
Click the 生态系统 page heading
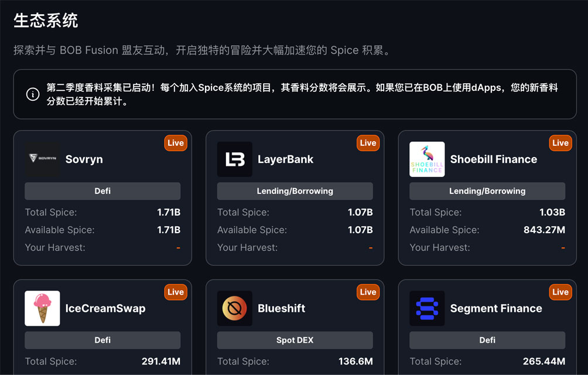(x=46, y=21)
